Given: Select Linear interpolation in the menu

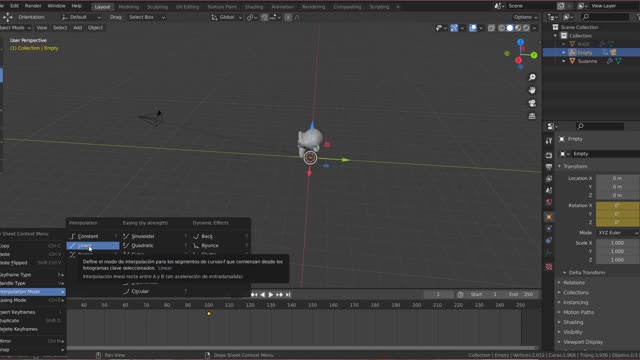Looking at the screenshot, I should tap(93, 245).
